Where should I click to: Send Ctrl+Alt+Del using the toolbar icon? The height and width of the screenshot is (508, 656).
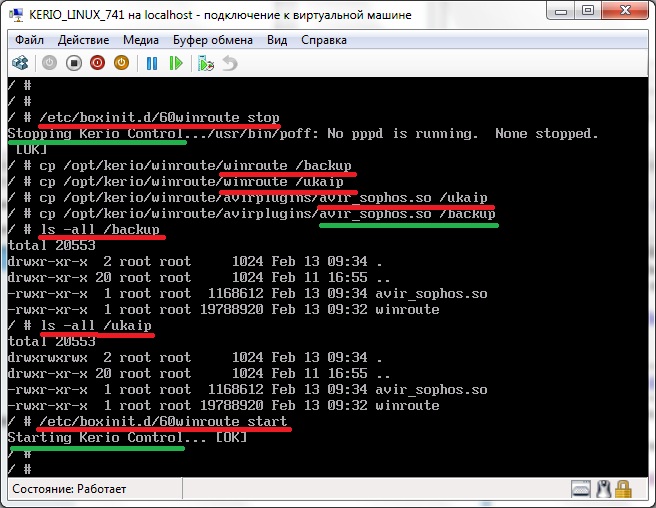click(x=20, y=63)
